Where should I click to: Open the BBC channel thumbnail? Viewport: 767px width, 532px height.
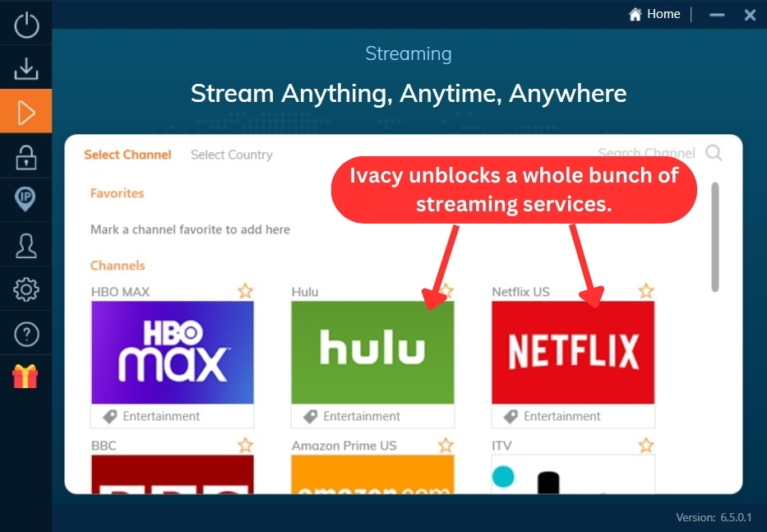point(172,474)
